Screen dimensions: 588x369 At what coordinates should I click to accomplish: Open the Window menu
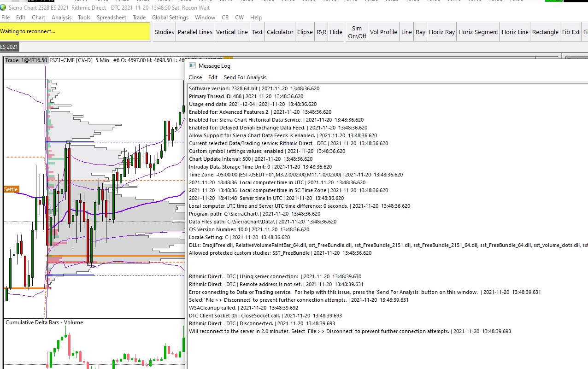coord(205,18)
